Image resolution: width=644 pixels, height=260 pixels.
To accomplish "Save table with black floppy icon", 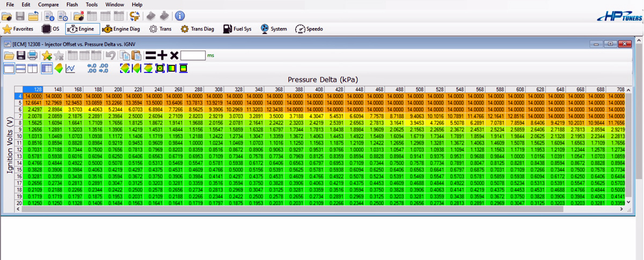I will [21, 55].
